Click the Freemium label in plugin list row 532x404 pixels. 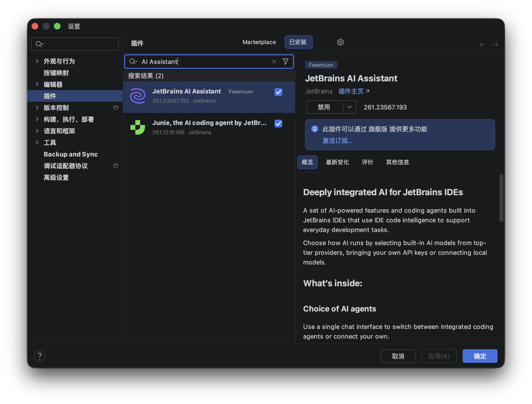click(241, 92)
